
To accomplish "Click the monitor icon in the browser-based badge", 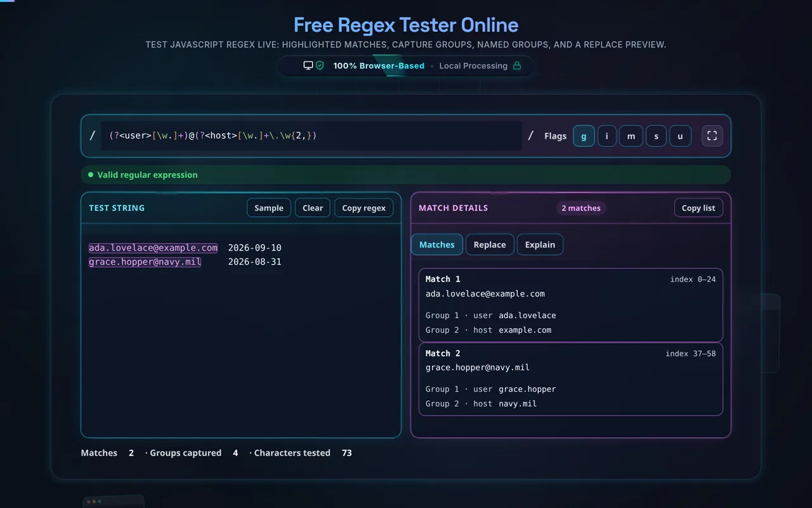I will [308, 65].
